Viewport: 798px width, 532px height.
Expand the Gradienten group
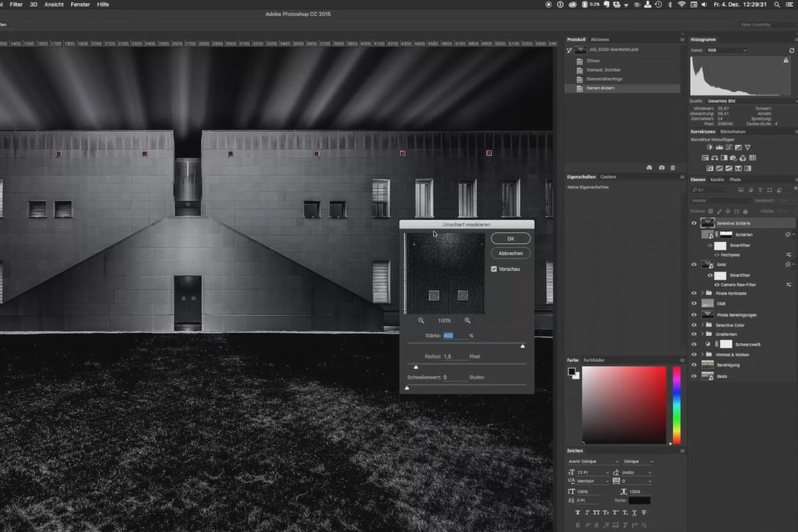(x=702, y=334)
